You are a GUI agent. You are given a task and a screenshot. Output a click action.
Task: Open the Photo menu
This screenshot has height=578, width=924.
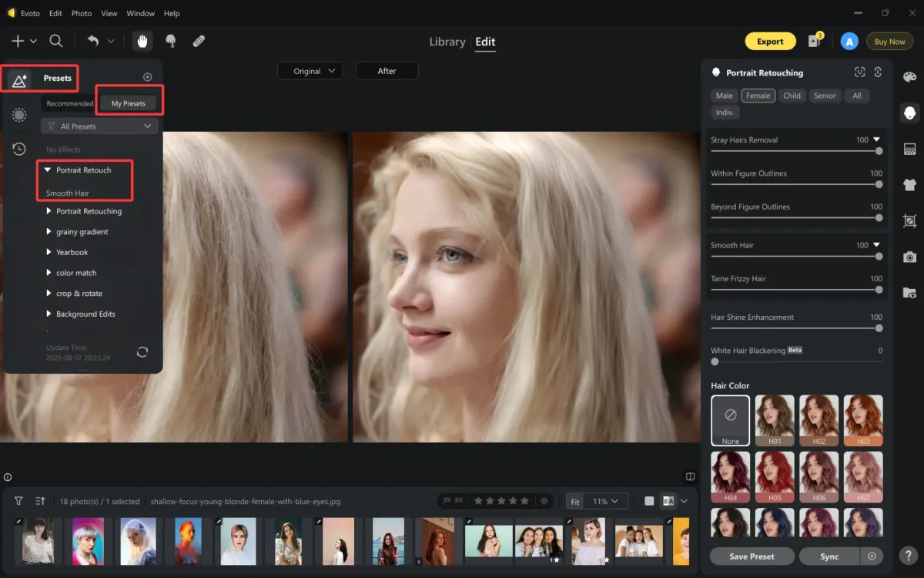tap(82, 13)
